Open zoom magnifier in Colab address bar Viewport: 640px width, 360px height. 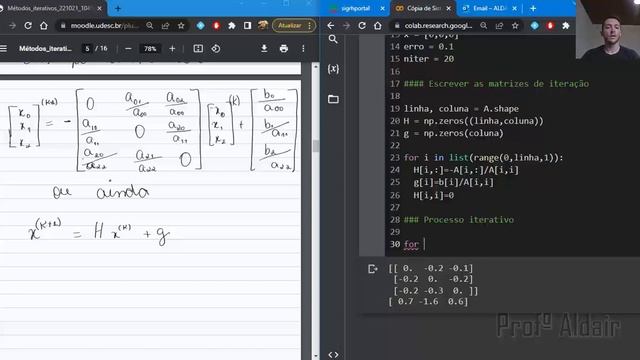pos(484,26)
